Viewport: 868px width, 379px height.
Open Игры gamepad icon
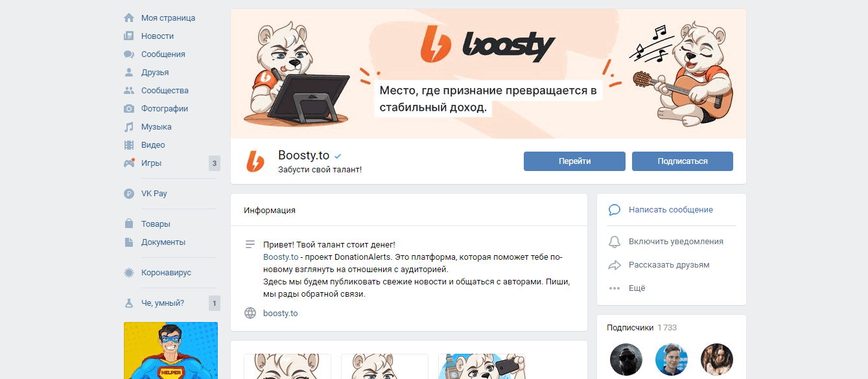click(x=129, y=163)
